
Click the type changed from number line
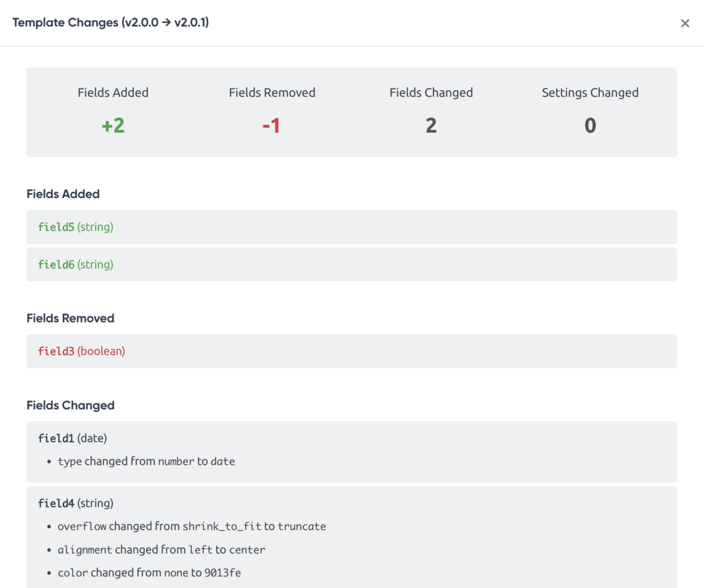[146, 461]
